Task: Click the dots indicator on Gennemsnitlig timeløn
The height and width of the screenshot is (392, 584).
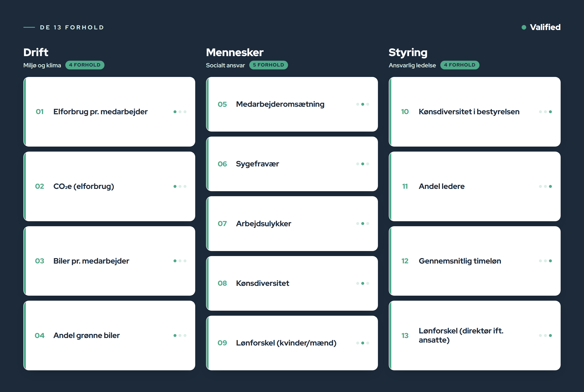Action: tap(545, 261)
